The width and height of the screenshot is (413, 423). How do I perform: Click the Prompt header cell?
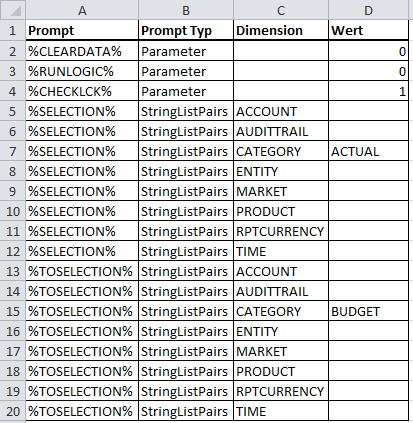point(82,30)
